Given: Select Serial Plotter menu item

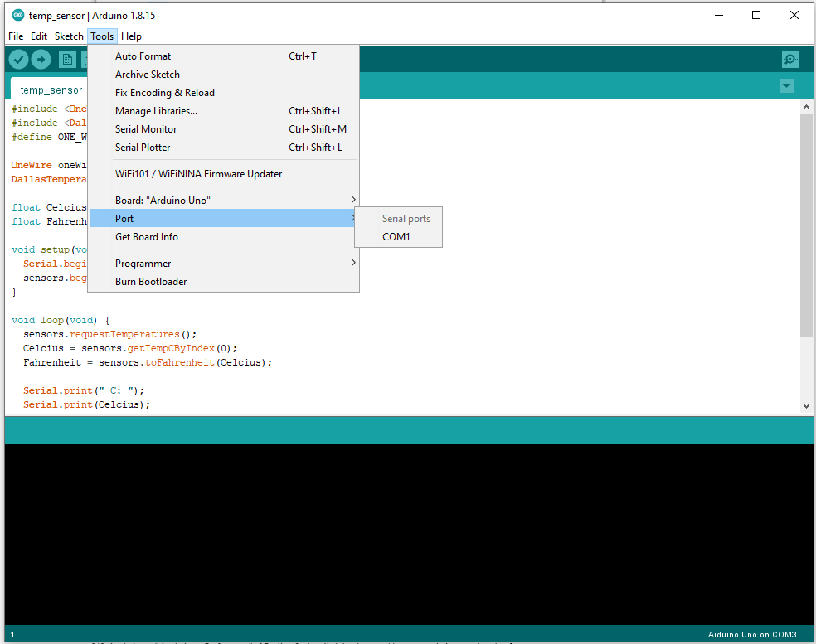Looking at the screenshot, I should (143, 148).
